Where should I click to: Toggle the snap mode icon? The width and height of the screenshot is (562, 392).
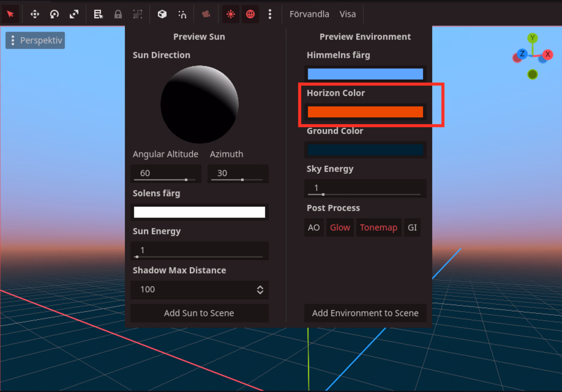pos(182,14)
